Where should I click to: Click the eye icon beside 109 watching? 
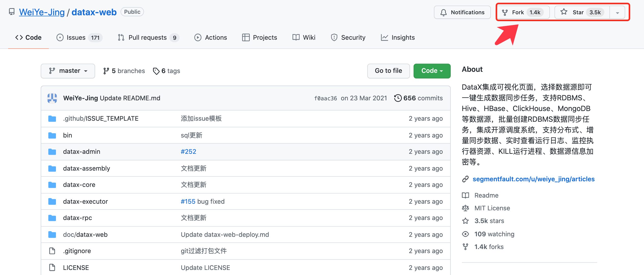(465, 234)
